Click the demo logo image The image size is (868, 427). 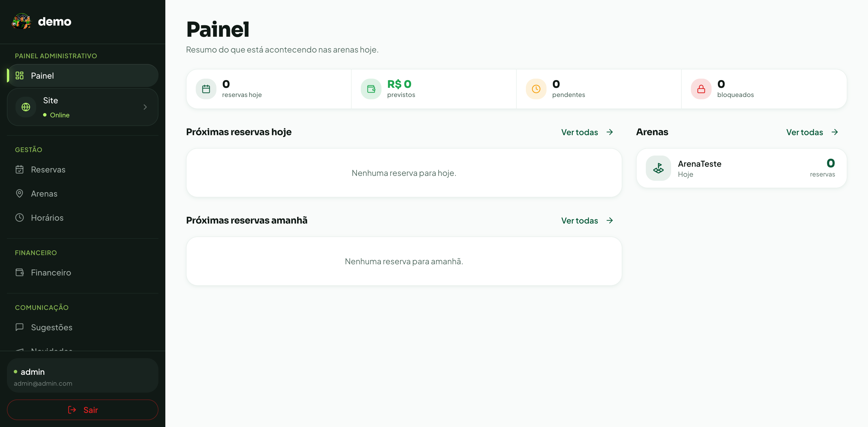[22, 22]
